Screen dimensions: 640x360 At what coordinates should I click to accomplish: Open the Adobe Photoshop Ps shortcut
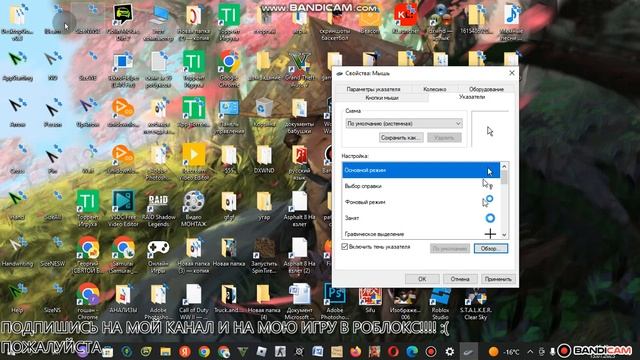click(x=335, y=302)
